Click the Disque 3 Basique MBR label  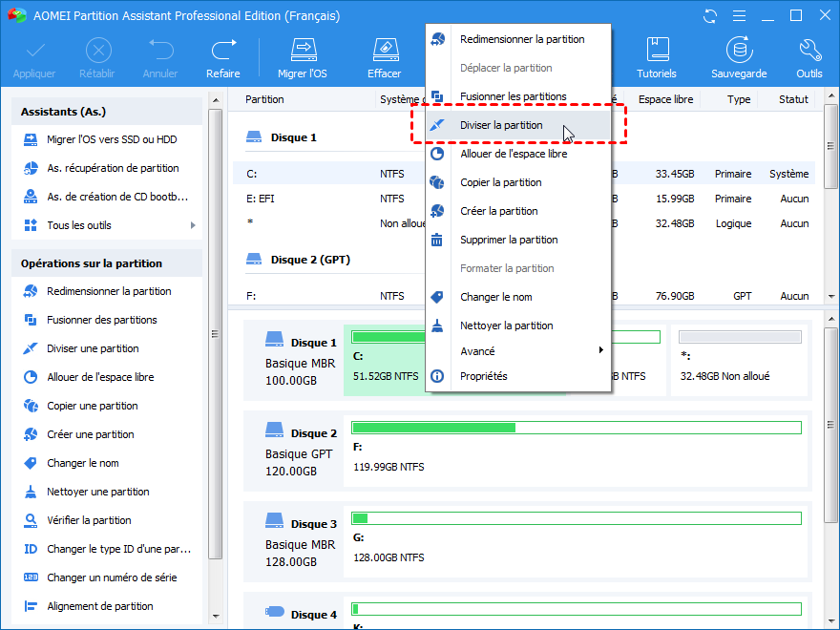point(301,543)
